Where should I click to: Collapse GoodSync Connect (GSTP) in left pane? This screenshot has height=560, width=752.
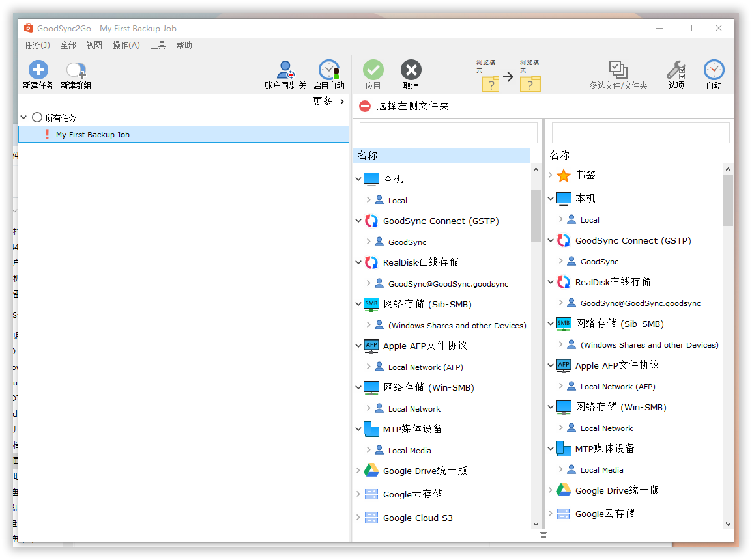[358, 221]
